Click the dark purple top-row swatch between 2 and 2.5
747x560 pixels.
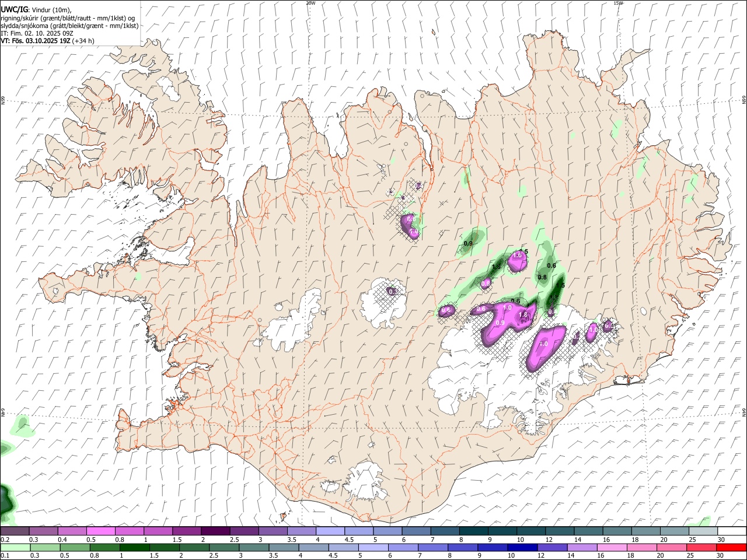click(215, 531)
